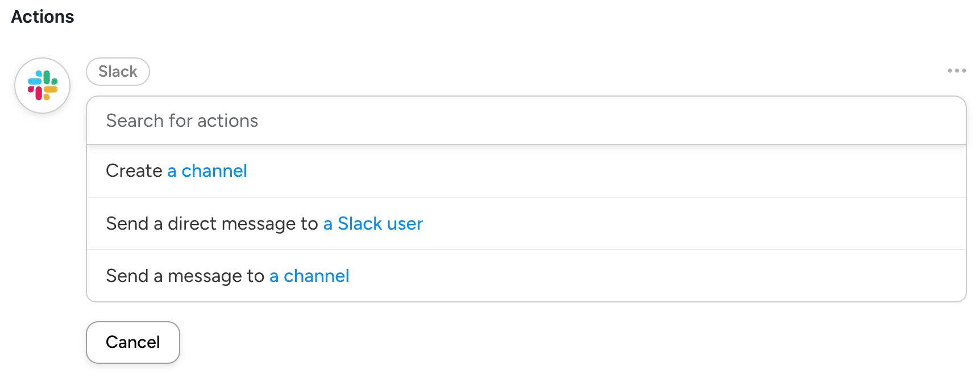Click the Slack logo icon
The image size is (980, 382).
coord(43,85)
